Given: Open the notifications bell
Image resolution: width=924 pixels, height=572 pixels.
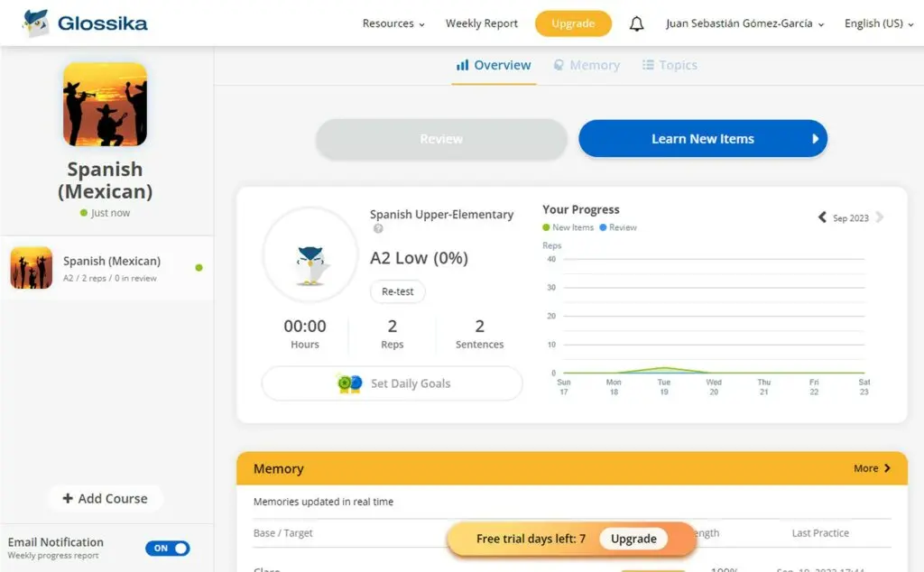Looking at the screenshot, I should (636, 23).
